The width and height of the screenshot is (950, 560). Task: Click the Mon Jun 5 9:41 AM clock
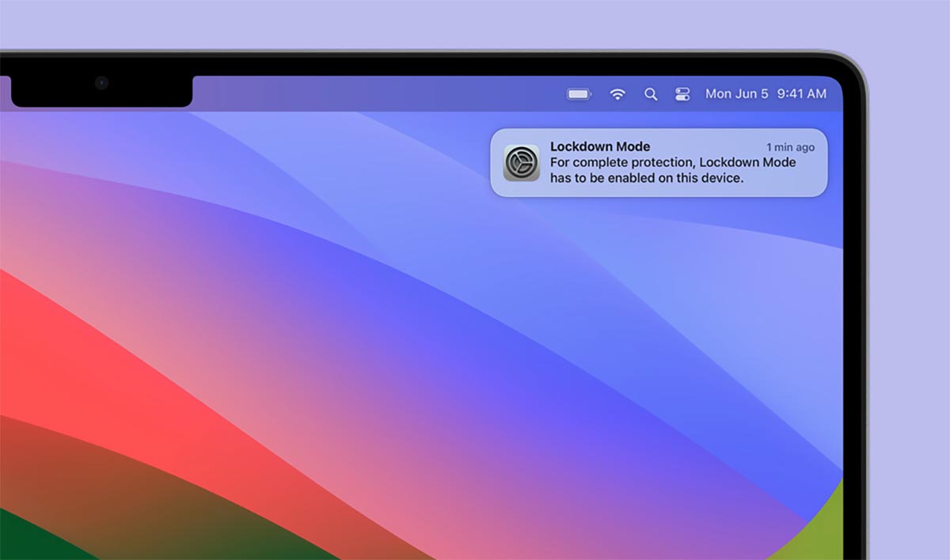[766, 93]
